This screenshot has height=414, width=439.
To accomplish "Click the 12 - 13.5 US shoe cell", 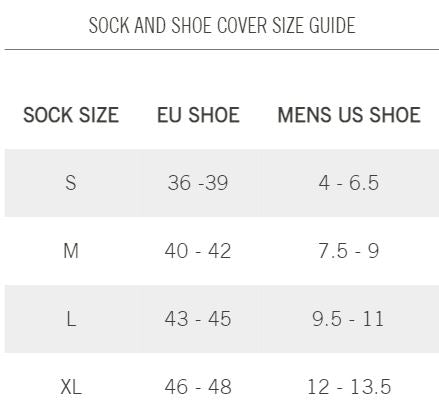I will pos(349,387).
